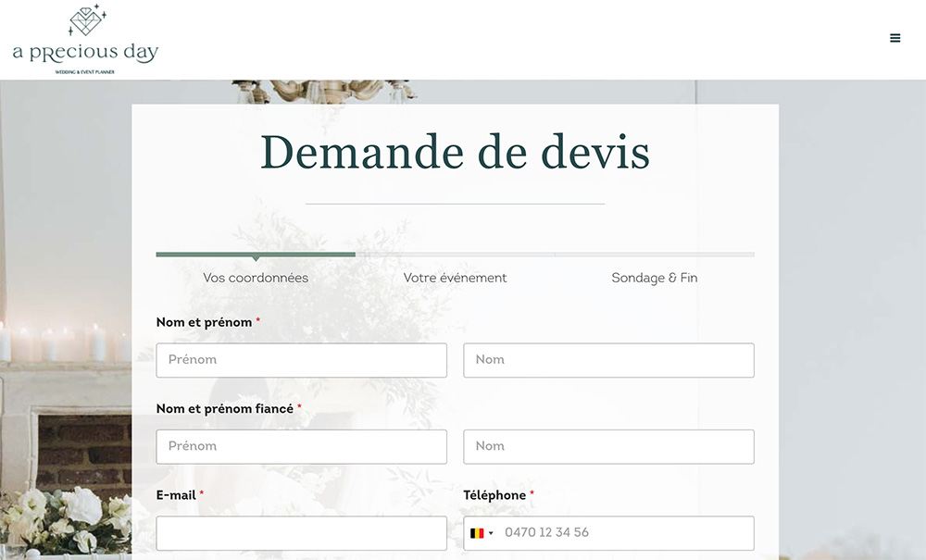
Task: Click the "Demande de devis" heading
Action: [x=455, y=153]
